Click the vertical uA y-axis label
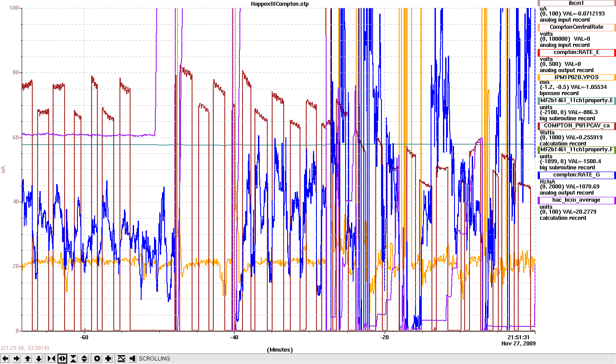 (x=4, y=170)
